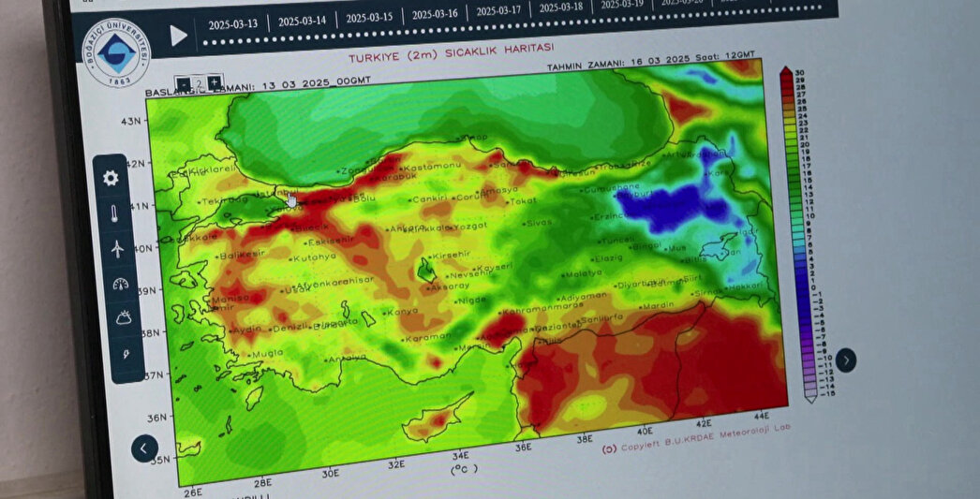Select the 2025-03-16 date tab

pos(435,13)
